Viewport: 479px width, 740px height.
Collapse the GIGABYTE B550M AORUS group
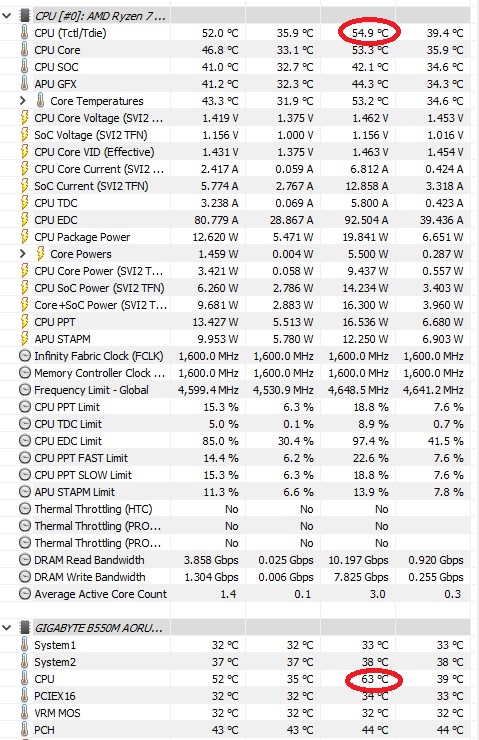click(x=7, y=628)
